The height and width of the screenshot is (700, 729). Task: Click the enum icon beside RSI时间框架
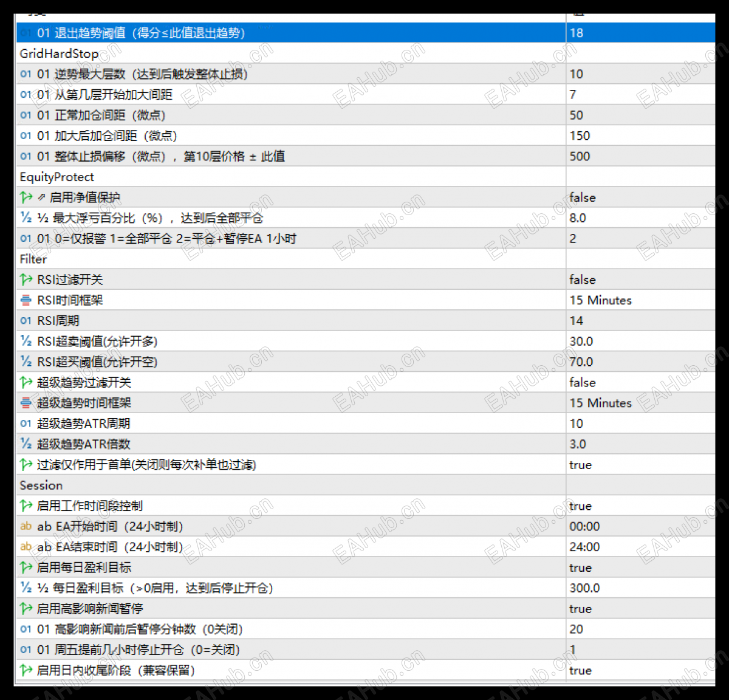click(x=26, y=300)
